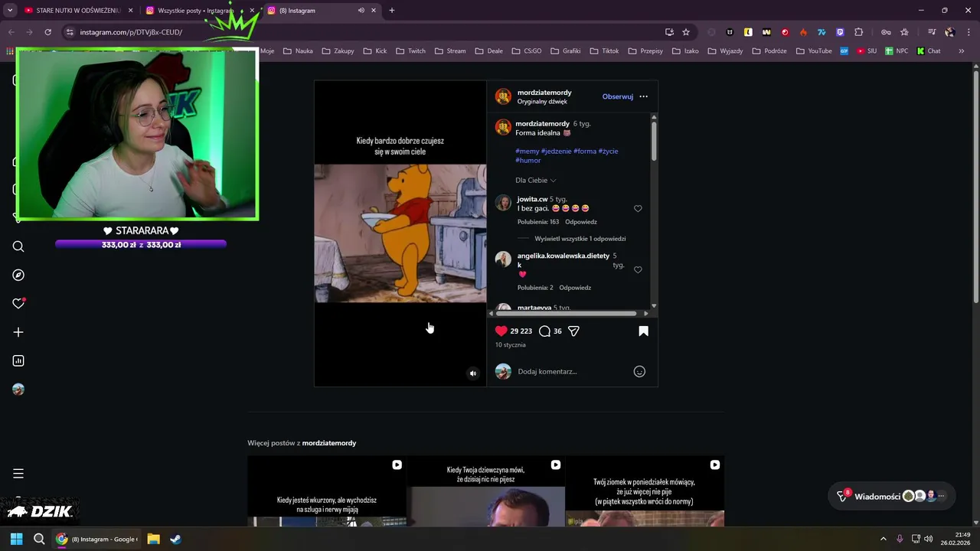Viewport: 980px width, 551px height.
Task: Open the Wiadomości messages panel
Action: point(893,496)
